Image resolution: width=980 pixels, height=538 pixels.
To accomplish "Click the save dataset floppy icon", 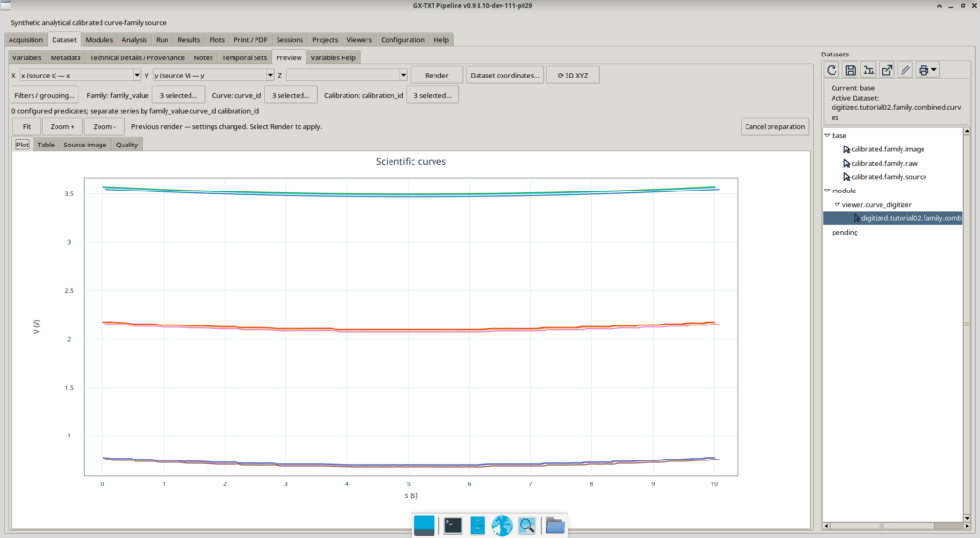I will click(850, 70).
